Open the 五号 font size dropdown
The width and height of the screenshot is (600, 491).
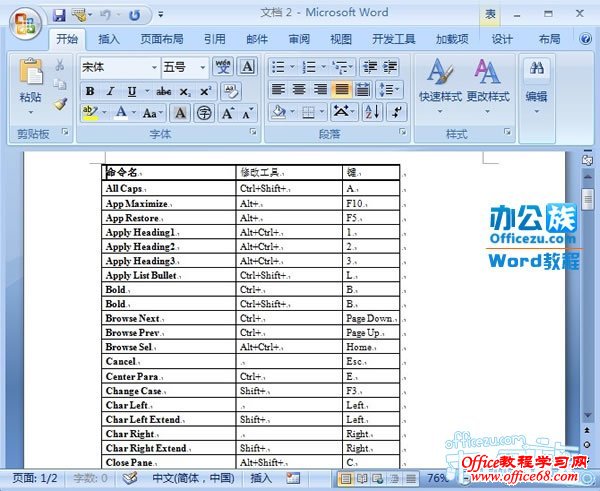pos(203,68)
